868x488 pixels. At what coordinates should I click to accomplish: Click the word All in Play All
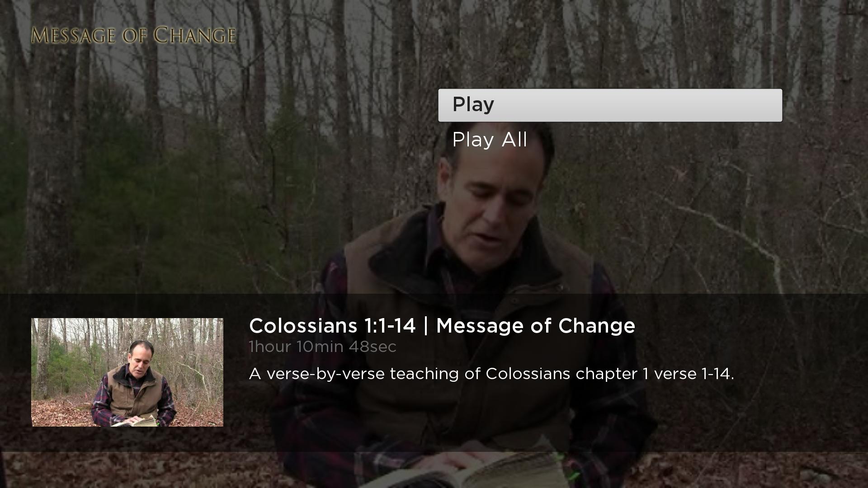click(x=514, y=140)
